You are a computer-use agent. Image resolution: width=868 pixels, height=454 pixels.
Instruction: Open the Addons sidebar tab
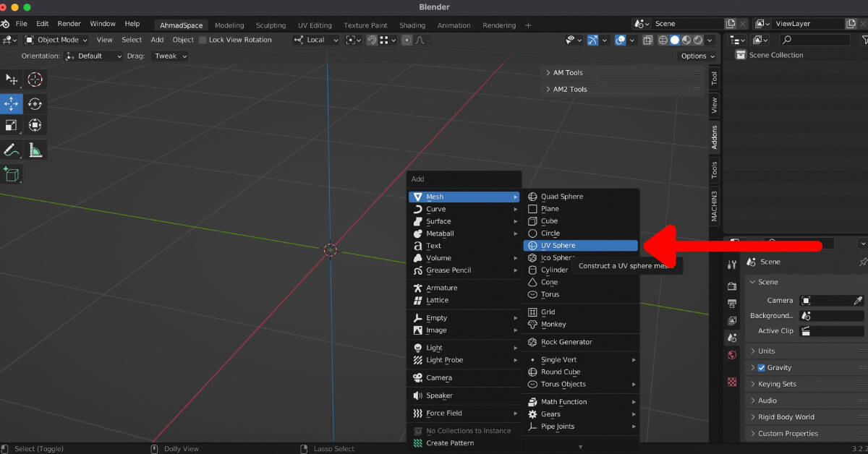(715, 137)
